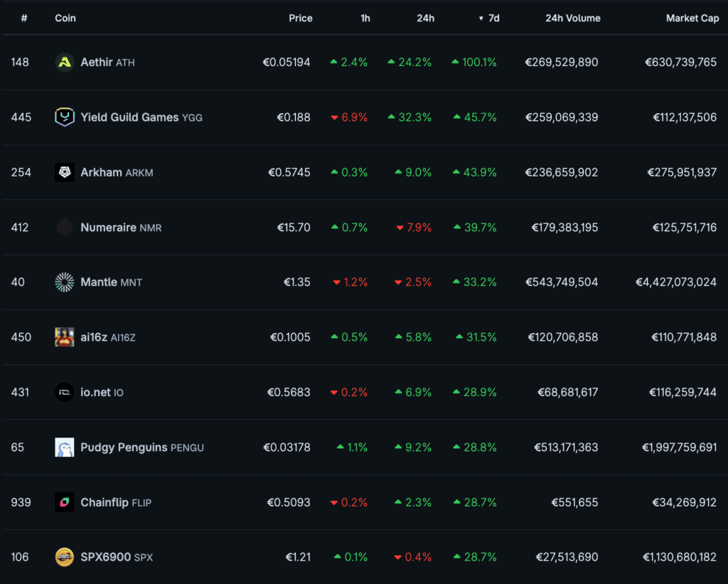Sort by the # rank column header

tap(24, 18)
